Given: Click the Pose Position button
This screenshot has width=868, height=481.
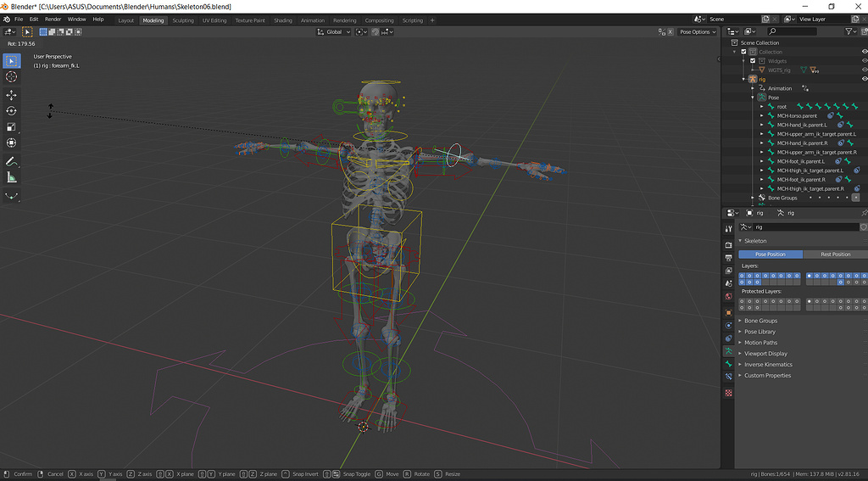Looking at the screenshot, I should pos(771,254).
